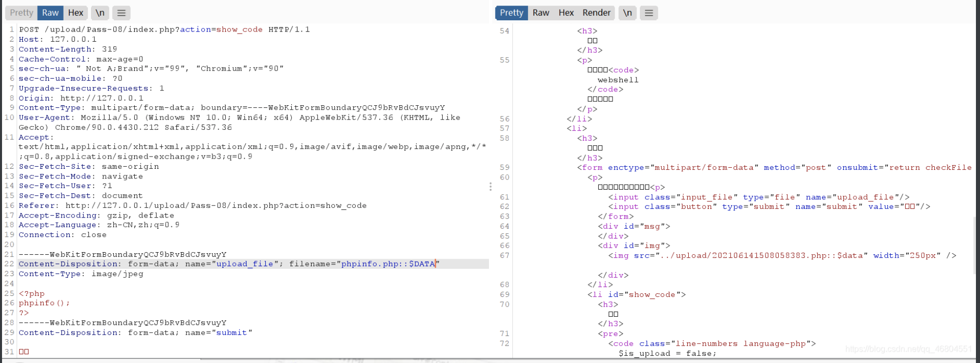This screenshot has width=980, height=363.
Task: Switch response view to Raw tab
Action: (x=541, y=13)
